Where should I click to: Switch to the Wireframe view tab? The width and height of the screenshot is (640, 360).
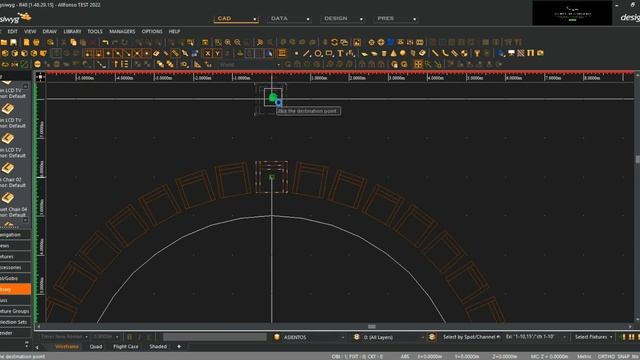coord(67,347)
